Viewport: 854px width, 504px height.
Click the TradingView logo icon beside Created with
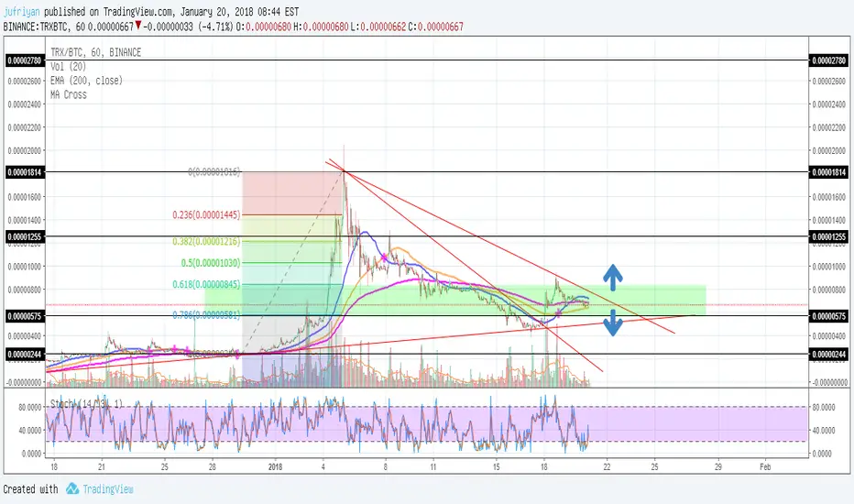[72, 488]
